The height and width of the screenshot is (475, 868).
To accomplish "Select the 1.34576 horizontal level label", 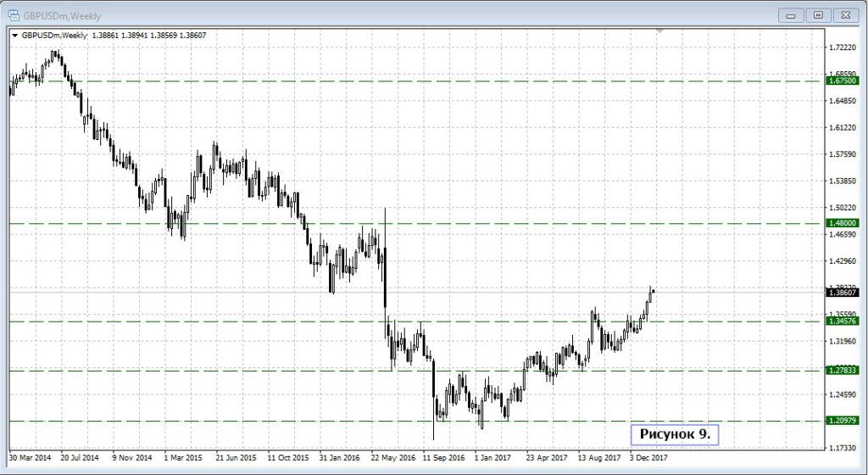I will coord(842,321).
